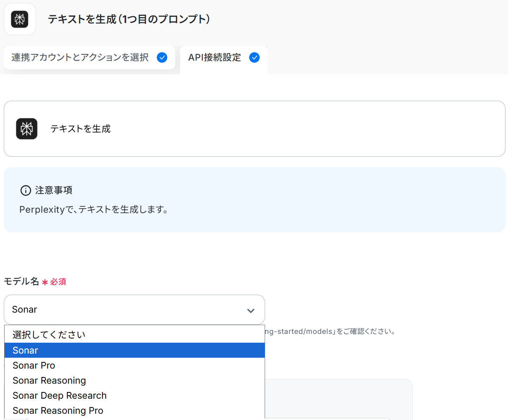
Task: Select the highlighted Sonar option in the list
Action: pos(26,350)
